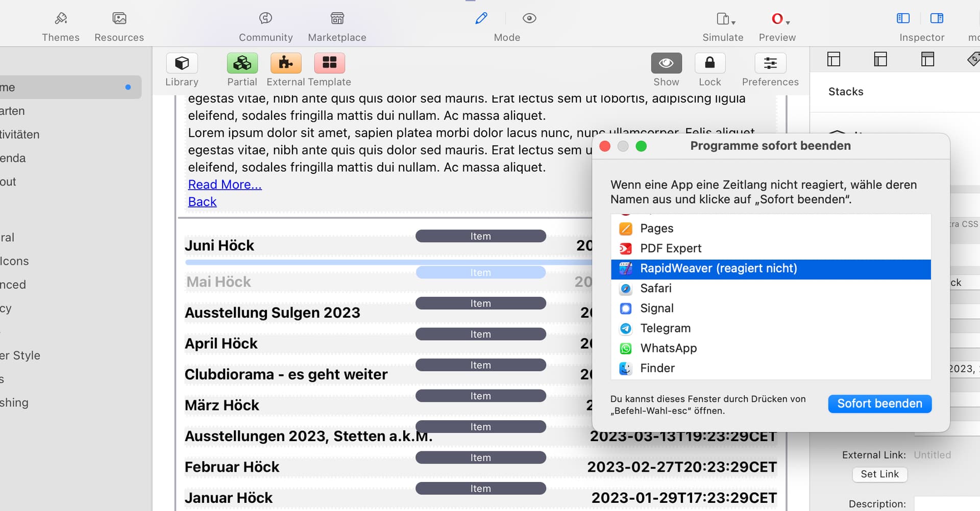
Task: Click the Description field in Inspector
Action: 947,503
